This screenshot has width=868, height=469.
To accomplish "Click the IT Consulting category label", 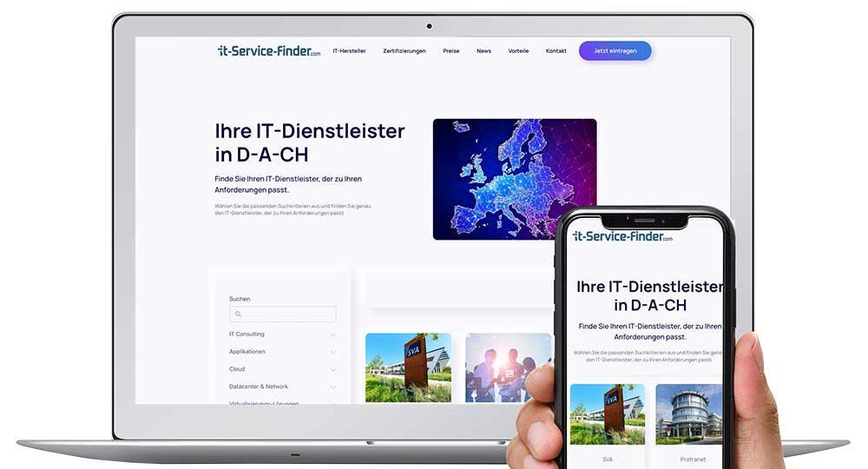I will click(247, 334).
